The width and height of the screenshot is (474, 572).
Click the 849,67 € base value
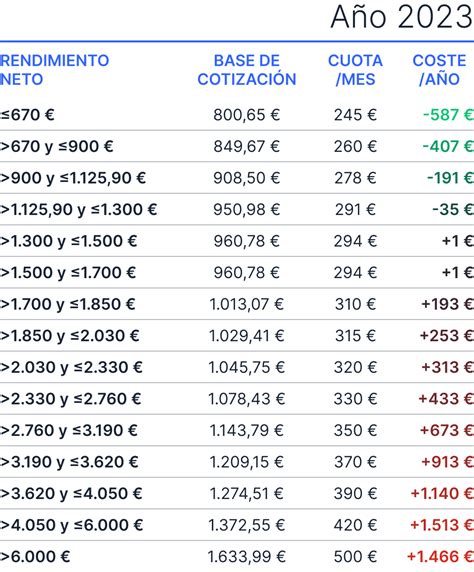pos(247,146)
